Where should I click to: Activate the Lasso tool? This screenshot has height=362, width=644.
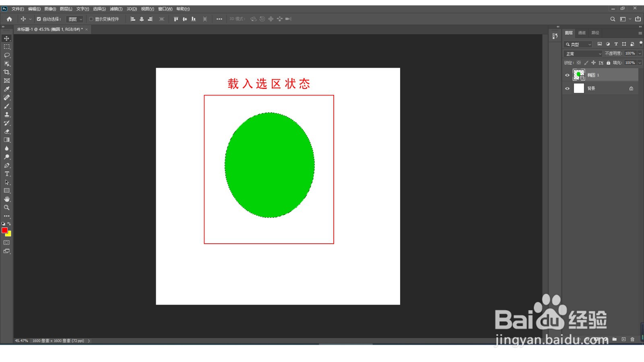7,55
